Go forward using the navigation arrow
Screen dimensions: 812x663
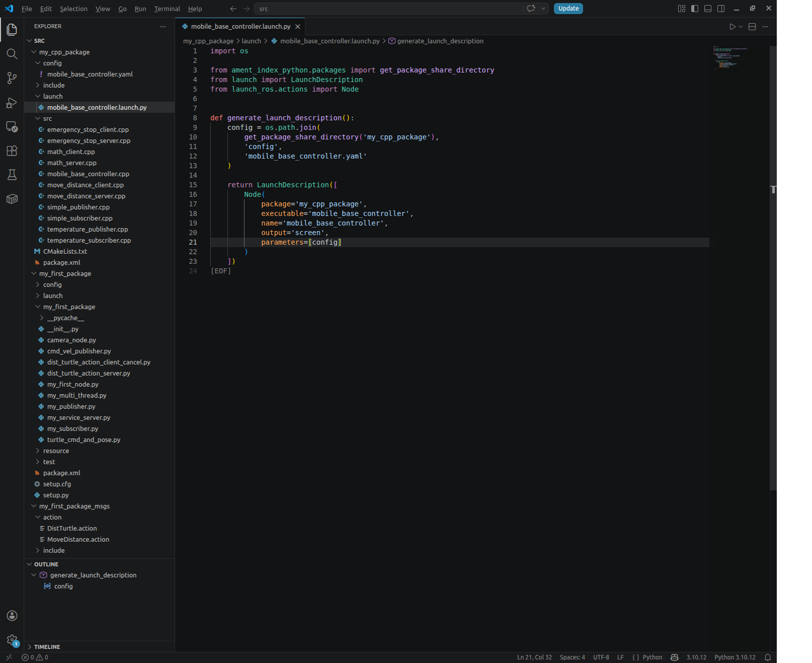[246, 9]
